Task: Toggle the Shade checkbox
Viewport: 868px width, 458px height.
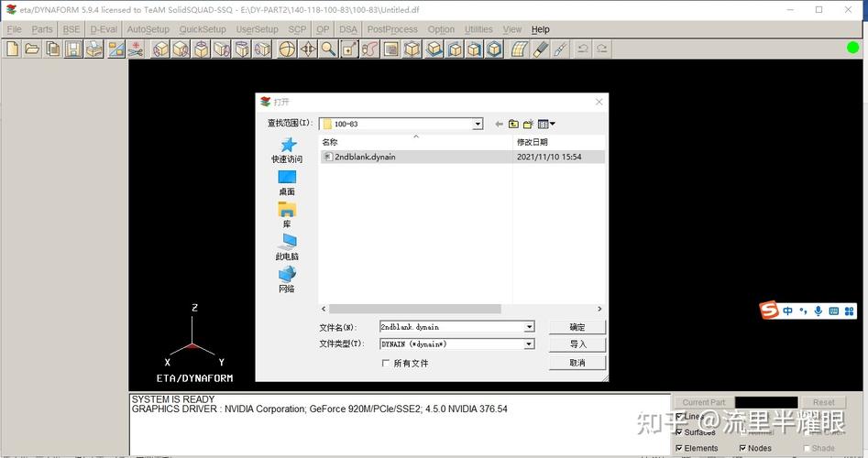Action: pyautogui.click(x=807, y=448)
